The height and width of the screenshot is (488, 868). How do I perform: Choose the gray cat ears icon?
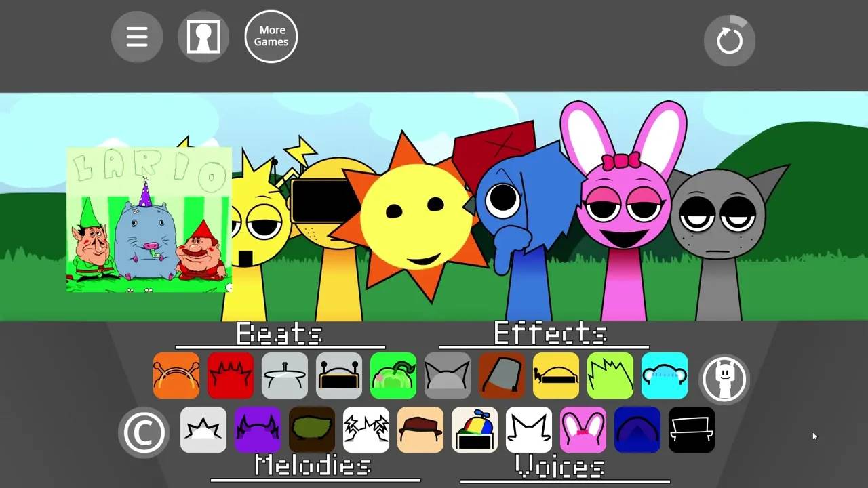[448, 375]
